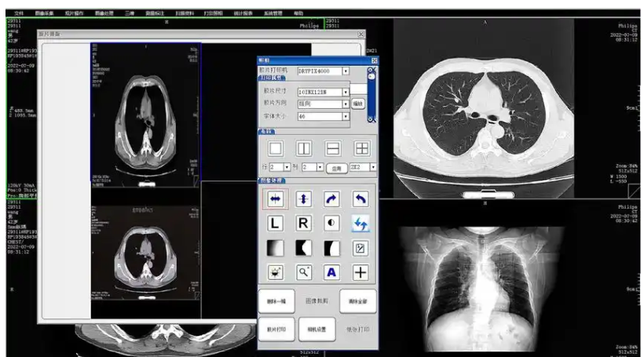
Task: Select the black crescent window preset icon
Action: (303, 248)
